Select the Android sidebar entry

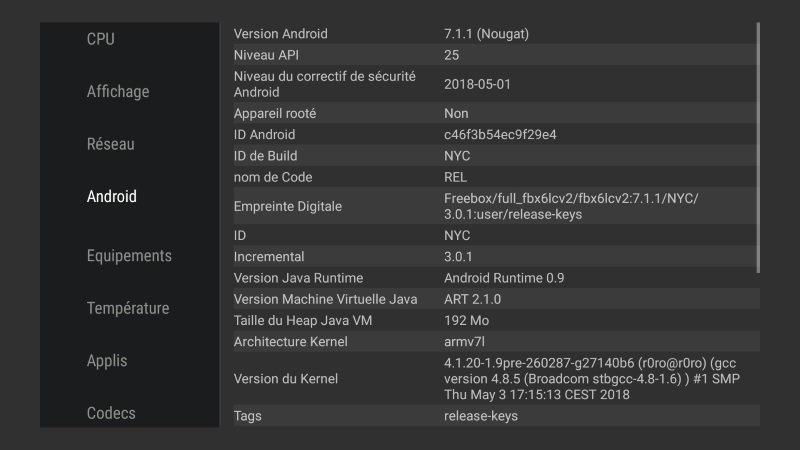pos(112,197)
